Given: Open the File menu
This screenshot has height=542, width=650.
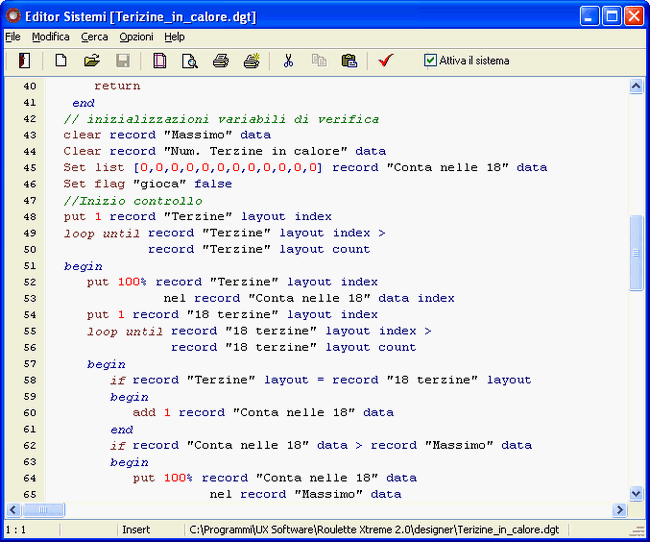Looking at the screenshot, I should click(x=13, y=37).
